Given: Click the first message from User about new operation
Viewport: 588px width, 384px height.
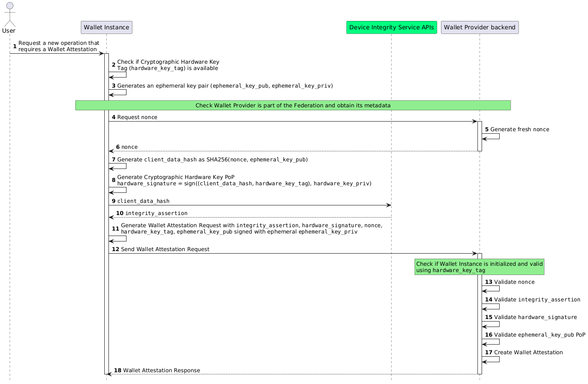Looking at the screenshot, I should pyautogui.click(x=59, y=46).
